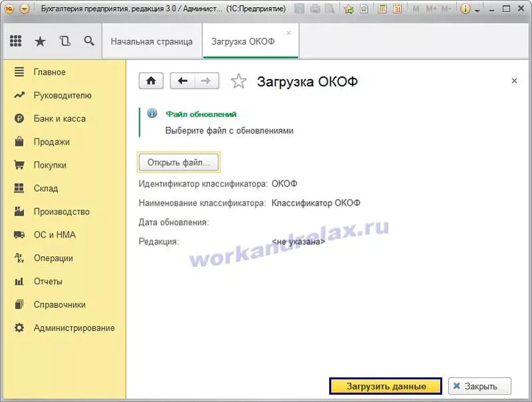This screenshot has height=402, width=532.
Task: Click the 1C logo icon in title bar
Action: pos(9,9)
